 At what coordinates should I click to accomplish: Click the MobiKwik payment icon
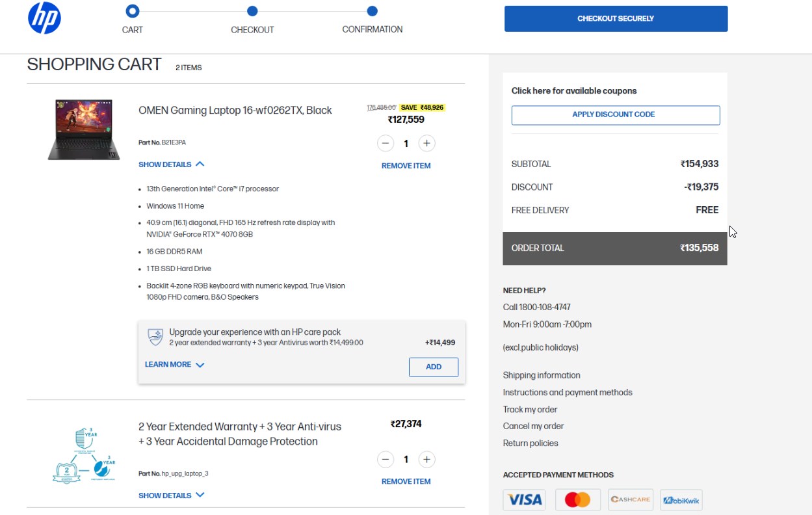(x=681, y=499)
